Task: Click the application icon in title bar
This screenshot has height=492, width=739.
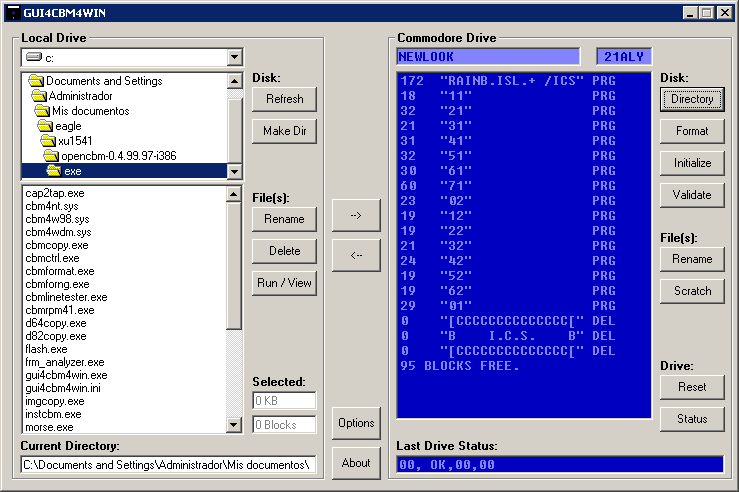Action: 13,12
